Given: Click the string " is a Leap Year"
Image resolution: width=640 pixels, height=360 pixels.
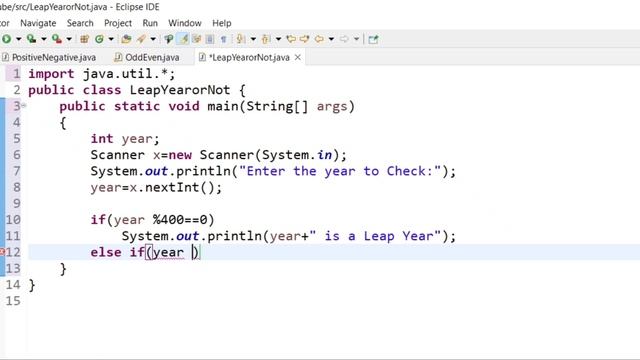Looking at the screenshot, I should pyautogui.click(x=375, y=236).
